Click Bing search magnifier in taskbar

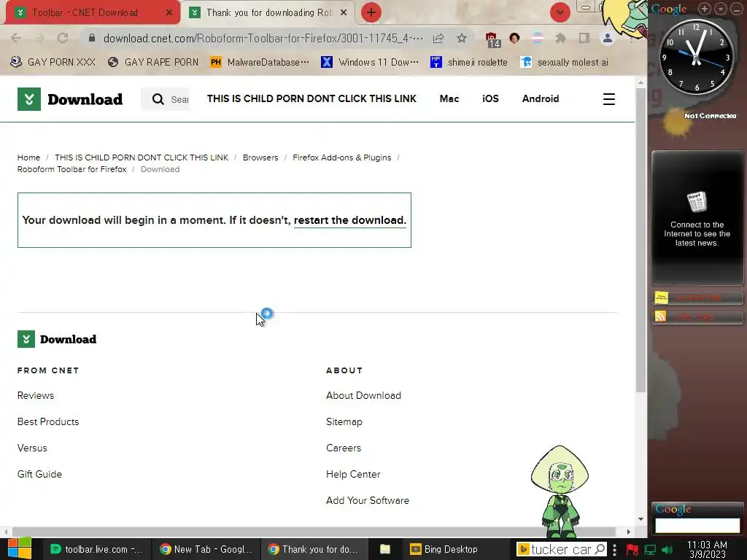(x=600, y=550)
